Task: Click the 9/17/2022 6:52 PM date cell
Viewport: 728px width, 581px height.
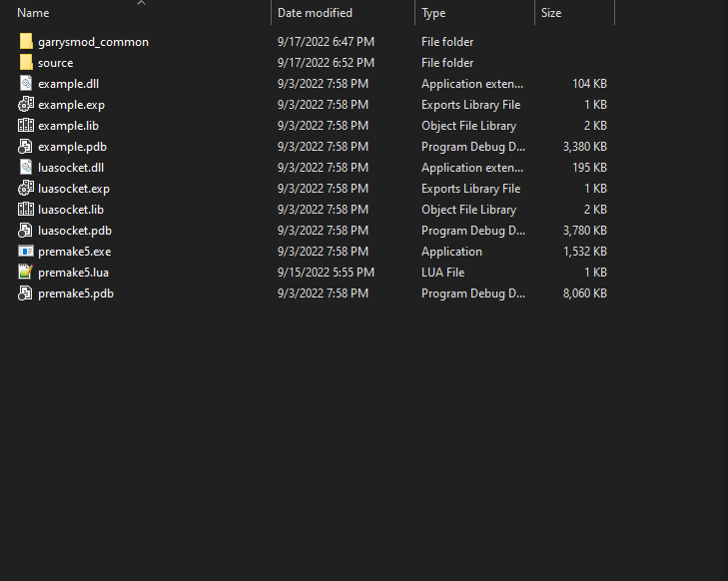Action: tap(326, 63)
